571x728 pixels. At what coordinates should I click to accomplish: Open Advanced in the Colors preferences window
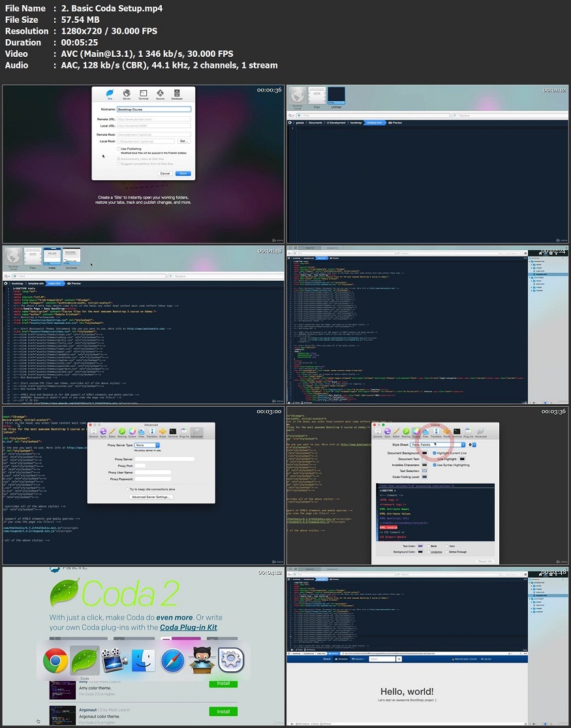[x=480, y=433]
